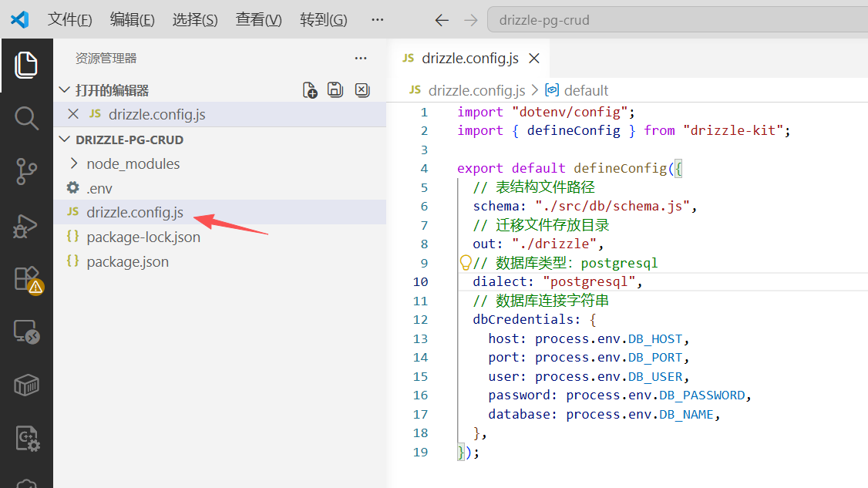Open the Run and Debug view
This screenshot has width=868, height=488.
pos(25,225)
